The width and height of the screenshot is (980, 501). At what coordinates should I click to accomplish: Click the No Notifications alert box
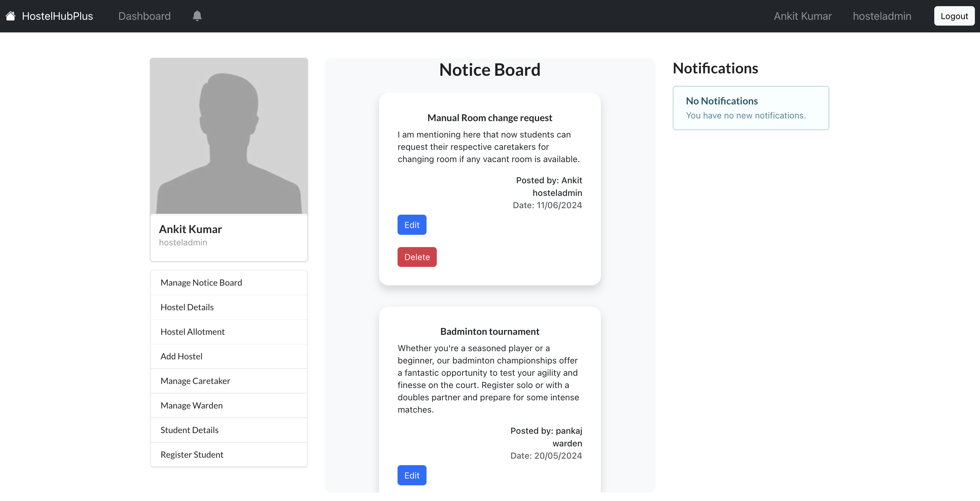[x=750, y=108]
